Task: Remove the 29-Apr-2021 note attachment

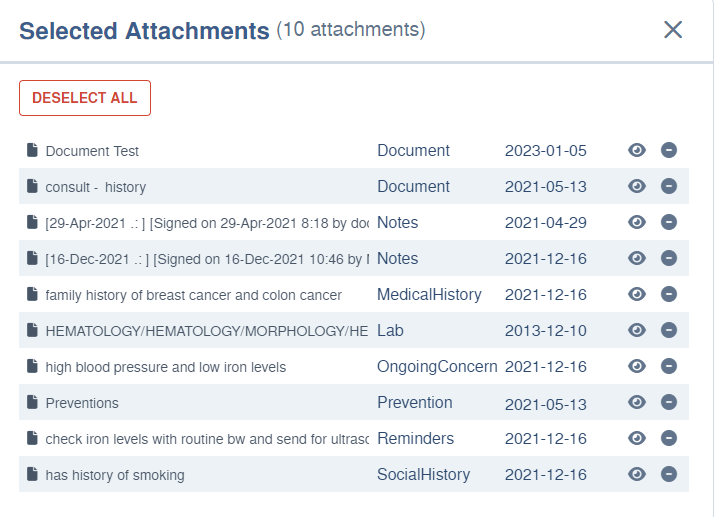Action: [x=669, y=222]
